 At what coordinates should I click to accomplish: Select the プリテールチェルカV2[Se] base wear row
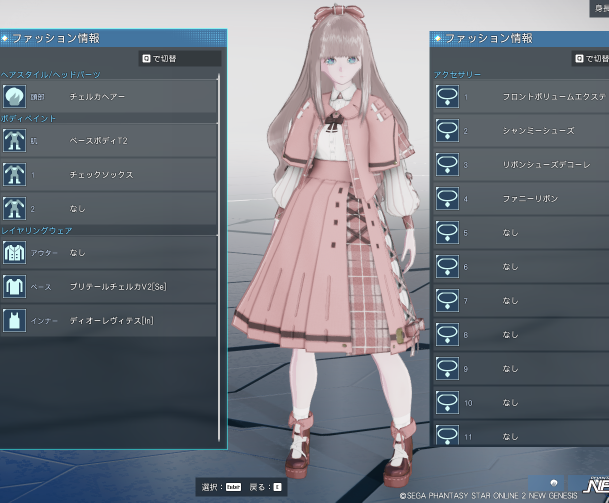tap(109, 287)
